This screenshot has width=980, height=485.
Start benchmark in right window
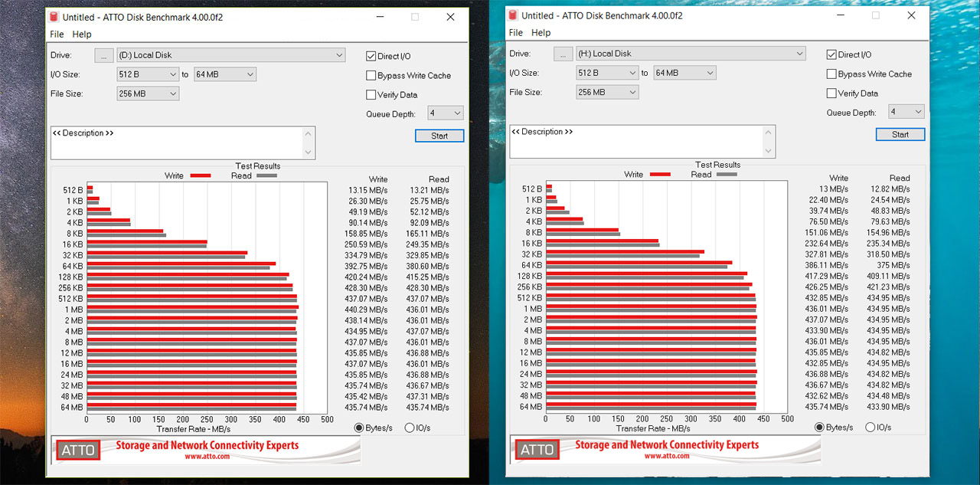pos(900,134)
